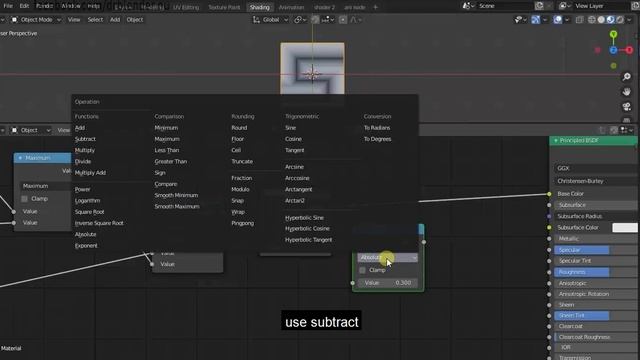The width and height of the screenshot is (640, 360).
Task: Click the green Y axis gizmo handle
Action: [613, 35]
